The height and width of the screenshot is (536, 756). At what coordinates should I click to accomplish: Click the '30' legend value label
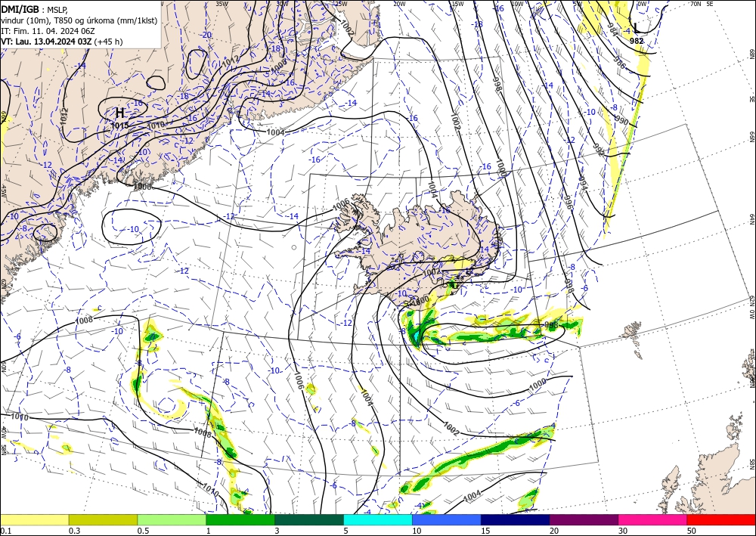click(624, 531)
